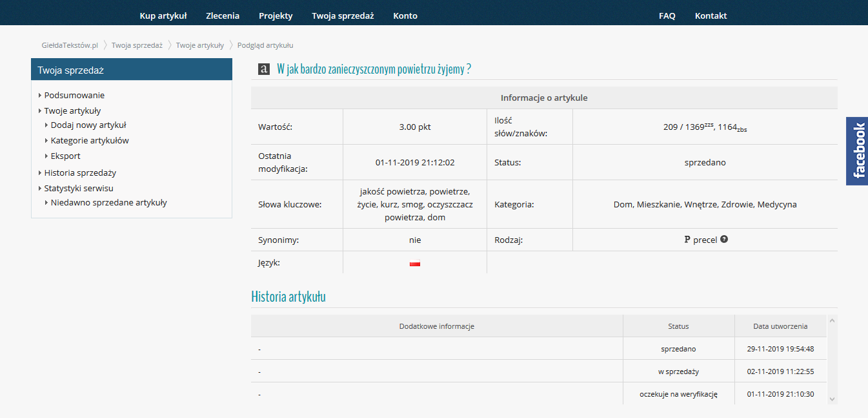Expand the "Statystyki serwisu" sidebar section
The width and height of the screenshot is (868, 418).
click(80, 187)
